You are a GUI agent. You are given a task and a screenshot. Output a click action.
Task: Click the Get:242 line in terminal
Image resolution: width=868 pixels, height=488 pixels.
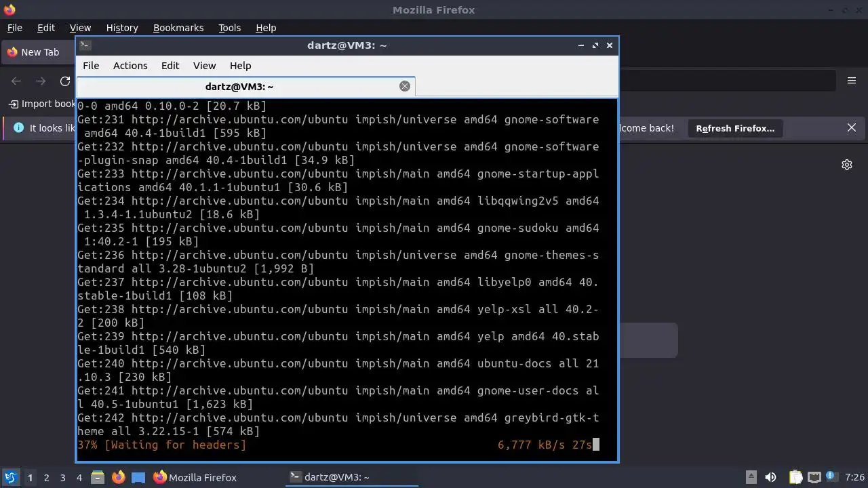pyautogui.click(x=338, y=424)
